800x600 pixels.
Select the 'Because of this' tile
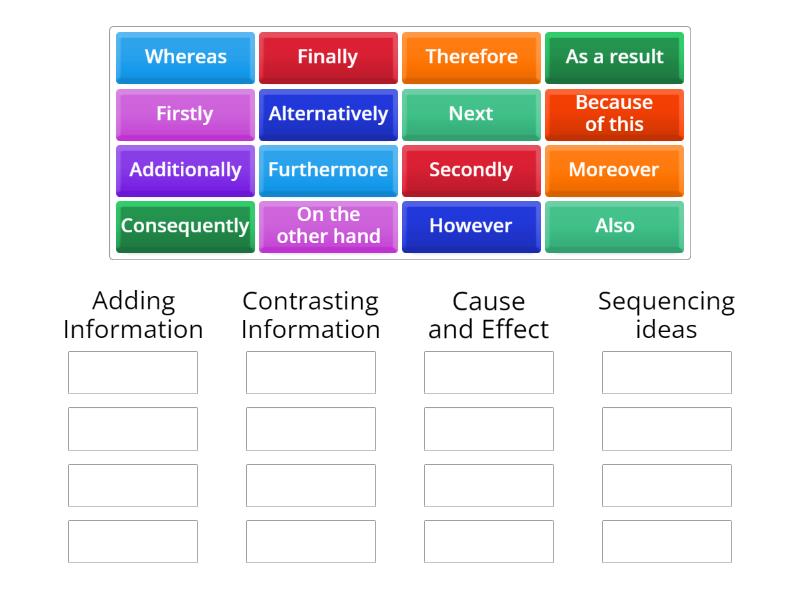click(x=614, y=114)
